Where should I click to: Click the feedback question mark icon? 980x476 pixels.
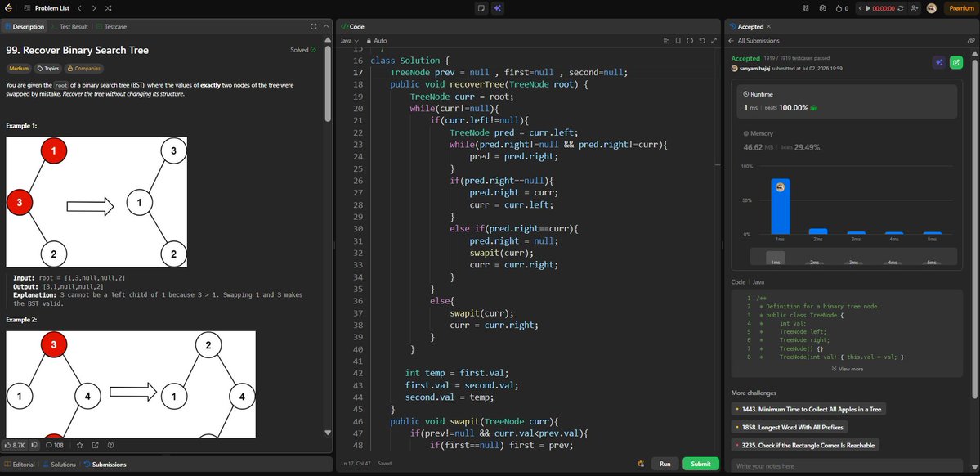pyautogui.click(x=110, y=446)
